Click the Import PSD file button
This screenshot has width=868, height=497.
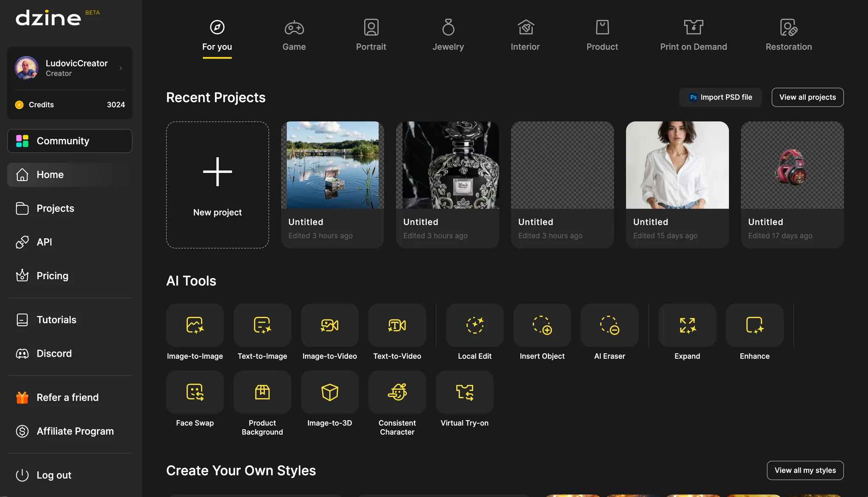[720, 97]
